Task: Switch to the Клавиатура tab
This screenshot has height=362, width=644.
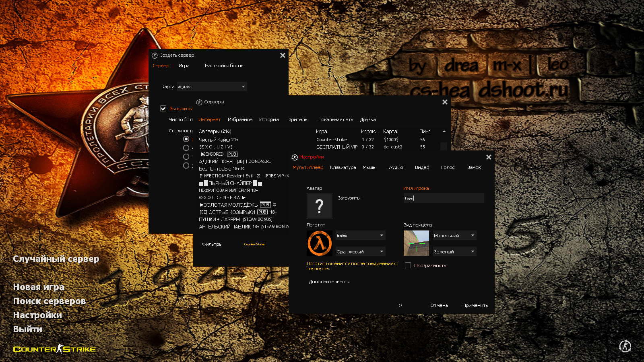Action: (x=343, y=168)
